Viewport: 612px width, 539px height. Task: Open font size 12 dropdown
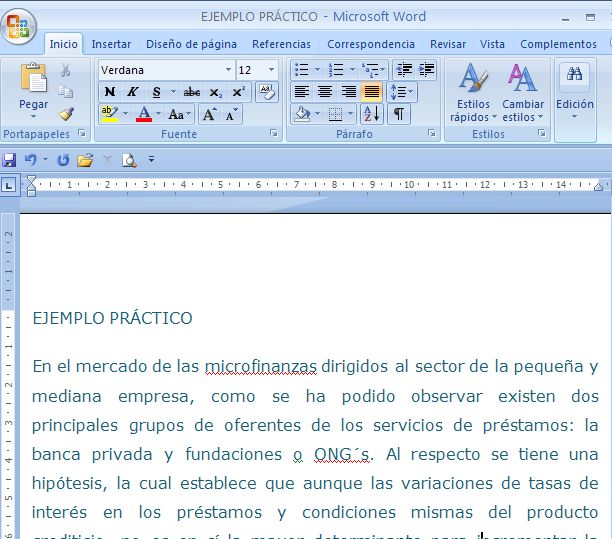pos(271,70)
